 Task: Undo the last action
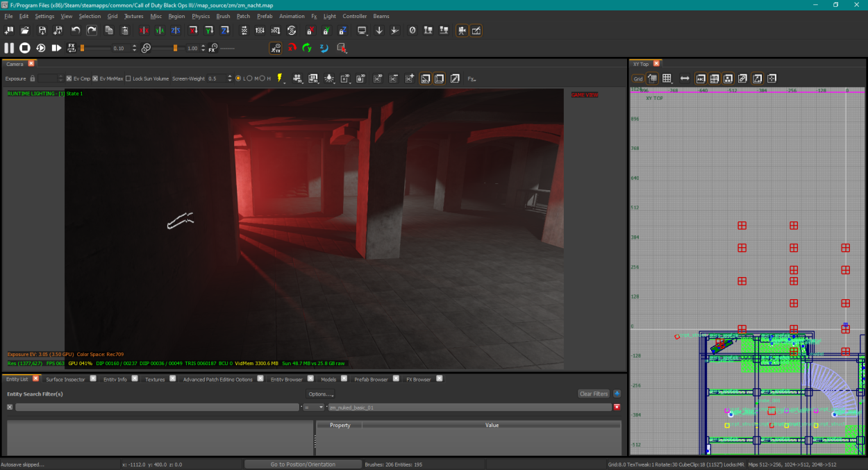coord(75,31)
